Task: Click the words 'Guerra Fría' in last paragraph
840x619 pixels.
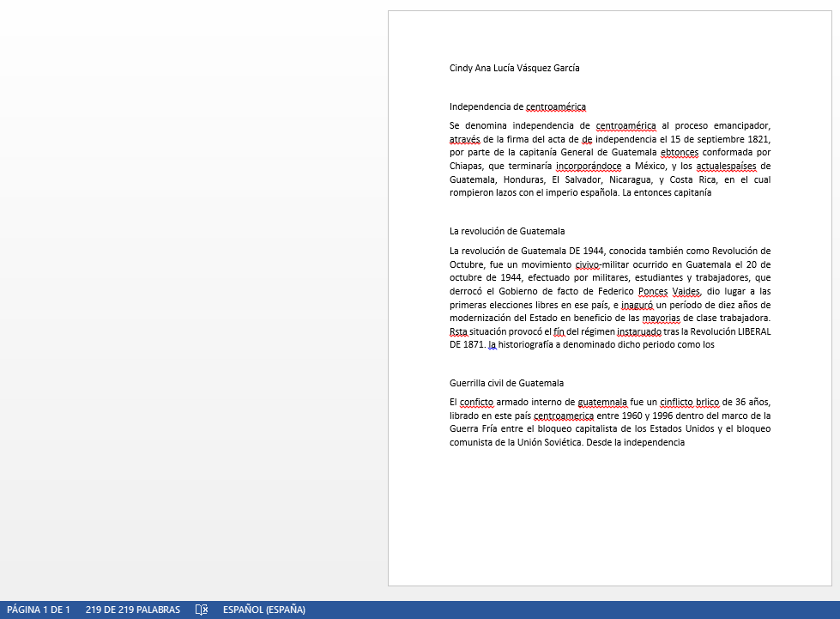Action: click(x=473, y=428)
